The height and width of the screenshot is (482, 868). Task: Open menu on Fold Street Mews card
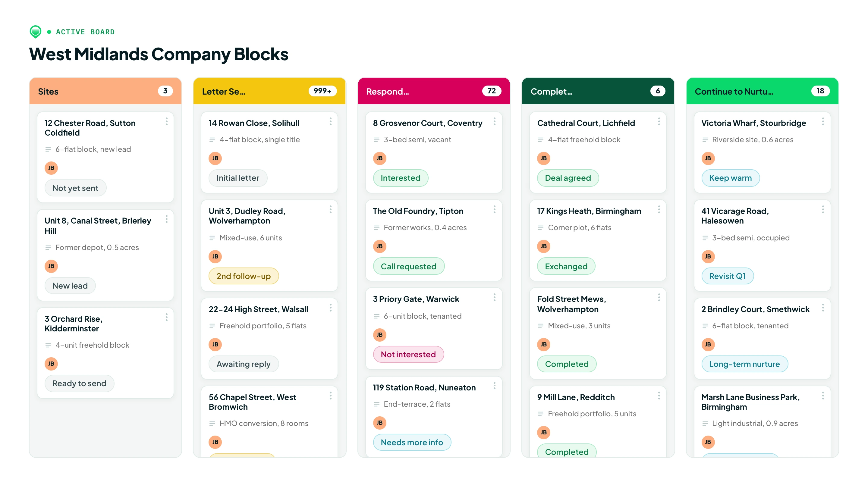click(x=659, y=297)
